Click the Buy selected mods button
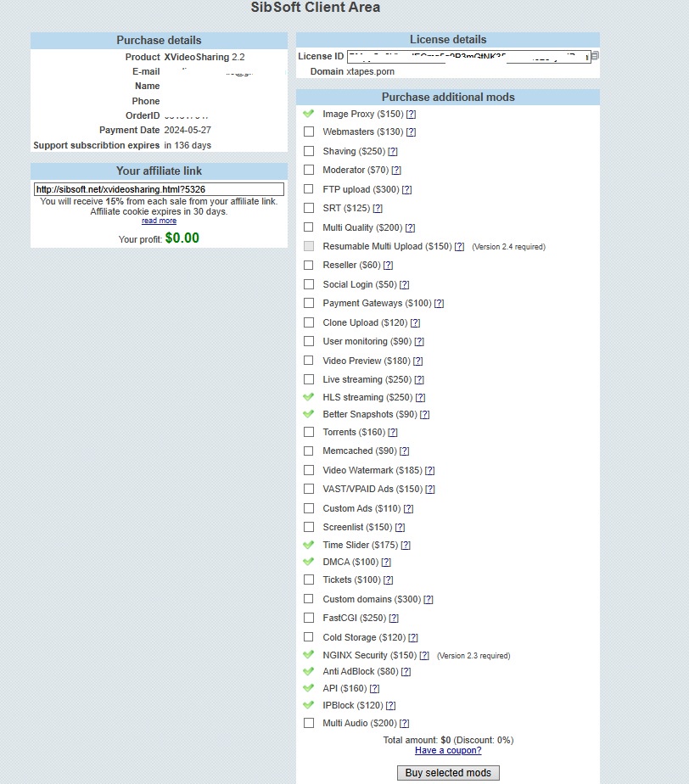Image resolution: width=689 pixels, height=784 pixels. pos(448,773)
